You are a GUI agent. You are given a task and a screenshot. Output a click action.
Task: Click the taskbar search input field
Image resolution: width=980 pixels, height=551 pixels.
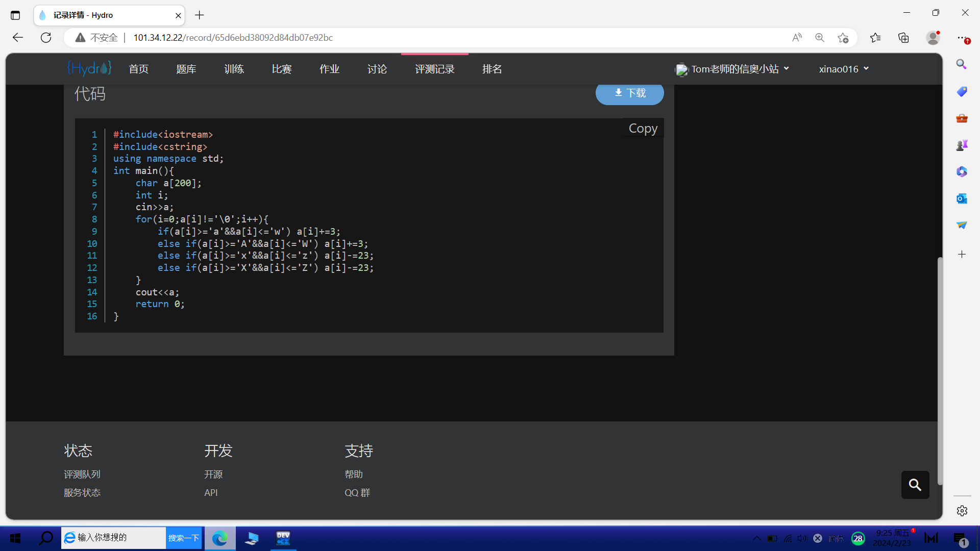click(x=113, y=538)
